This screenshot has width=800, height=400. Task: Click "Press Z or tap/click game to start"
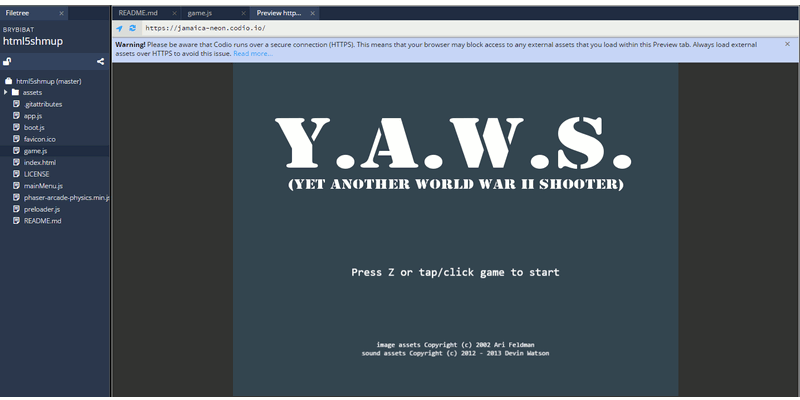455,272
